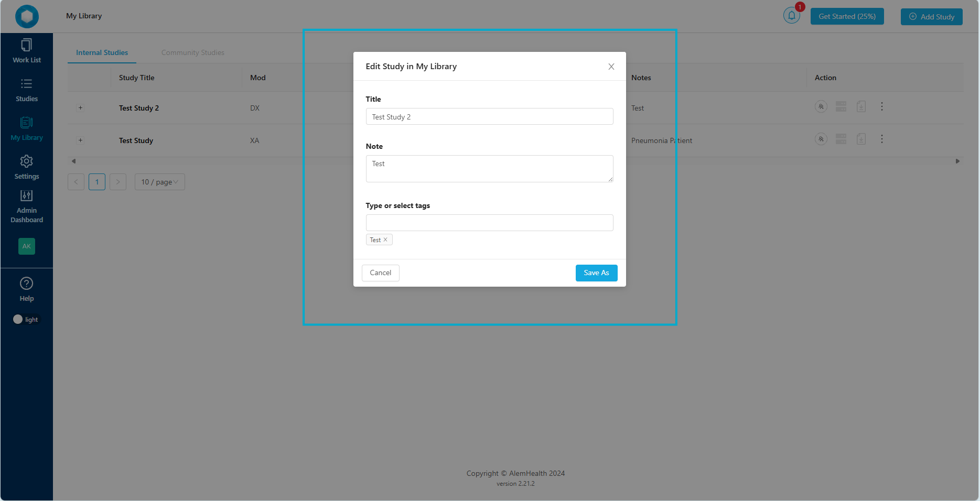Click the table's right scroll arrow
This screenshot has width=980, height=501.
(957, 161)
